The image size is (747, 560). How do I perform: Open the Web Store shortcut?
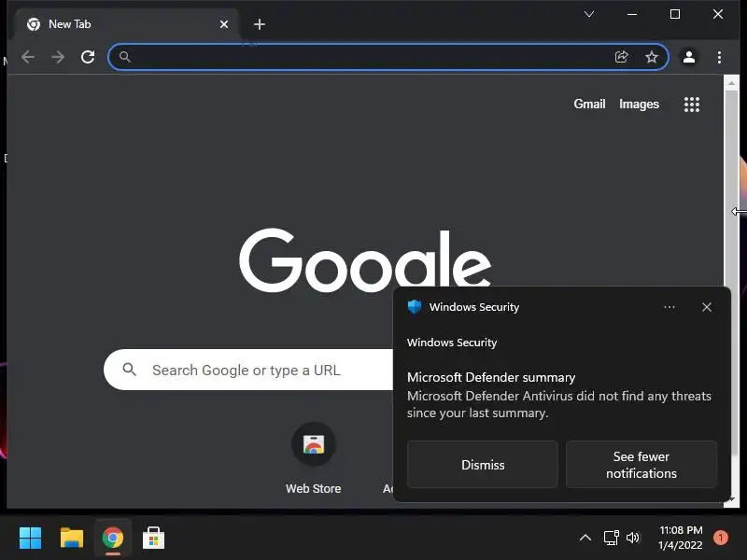coord(314,459)
